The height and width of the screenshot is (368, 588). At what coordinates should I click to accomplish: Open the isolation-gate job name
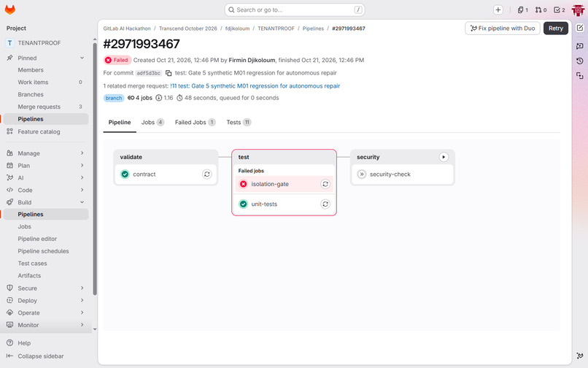coord(270,184)
